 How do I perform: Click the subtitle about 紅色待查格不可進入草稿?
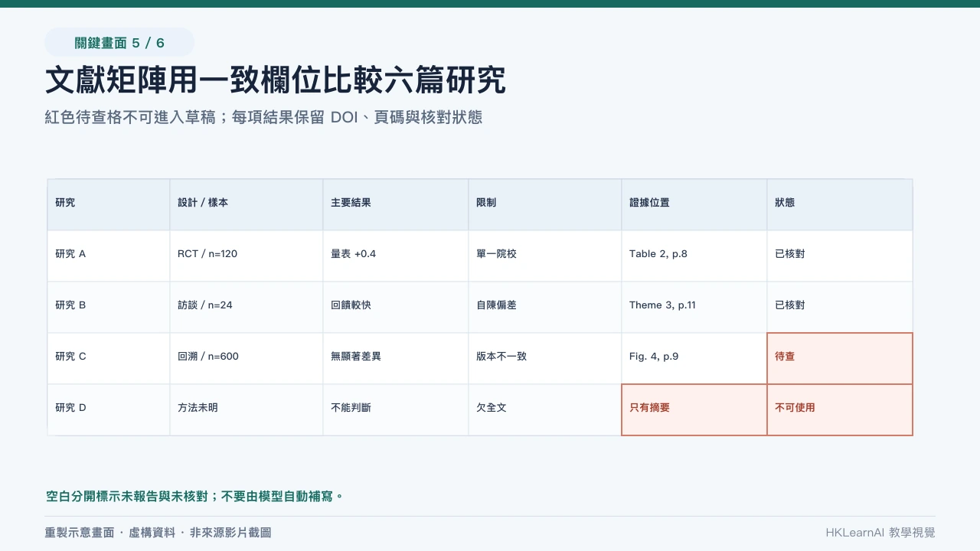(x=264, y=118)
